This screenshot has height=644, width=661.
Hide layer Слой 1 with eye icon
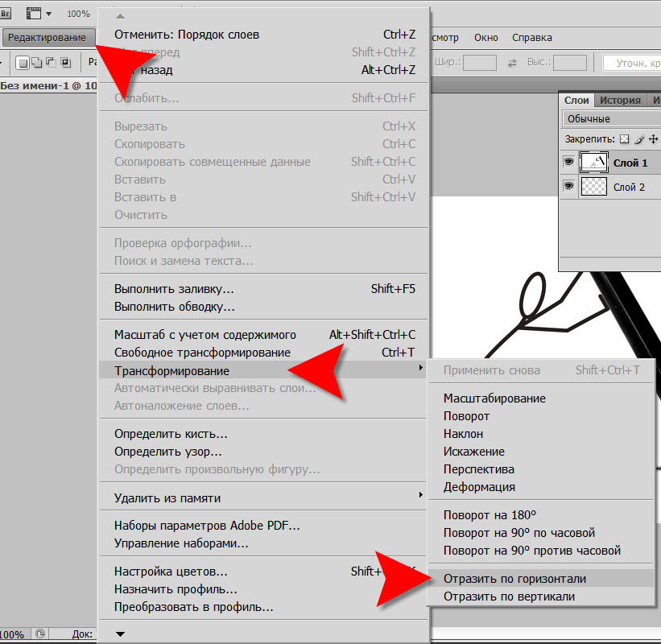pos(568,163)
